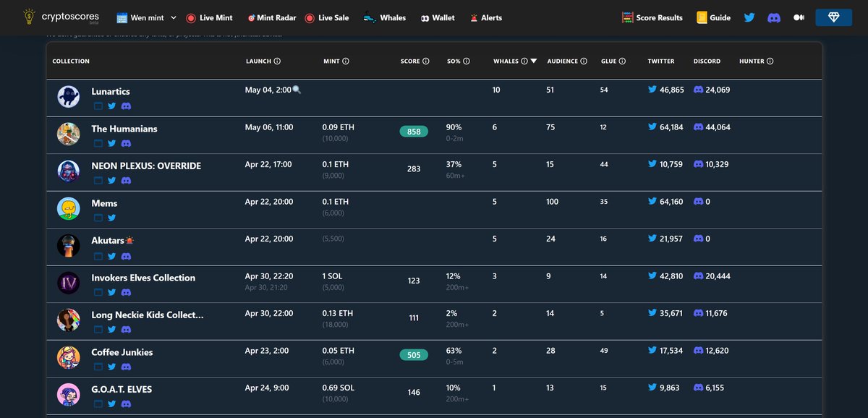Show info for the Audience column
Image resolution: width=868 pixels, height=418 pixels.
tap(584, 61)
